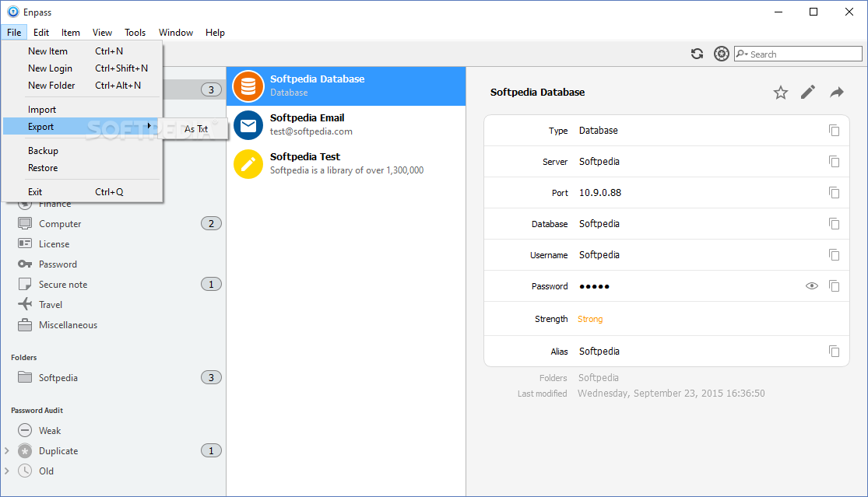Screen dimensions: 868x497
Task: Copy the Username field value
Action: (x=835, y=255)
